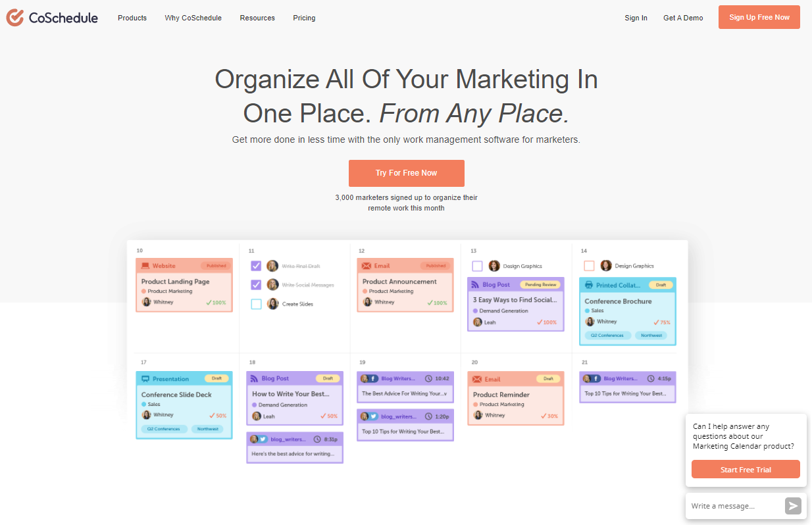Open the Why CoSchedule menu
The width and height of the screenshot is (812, 525).
click(x=193, y=18)
